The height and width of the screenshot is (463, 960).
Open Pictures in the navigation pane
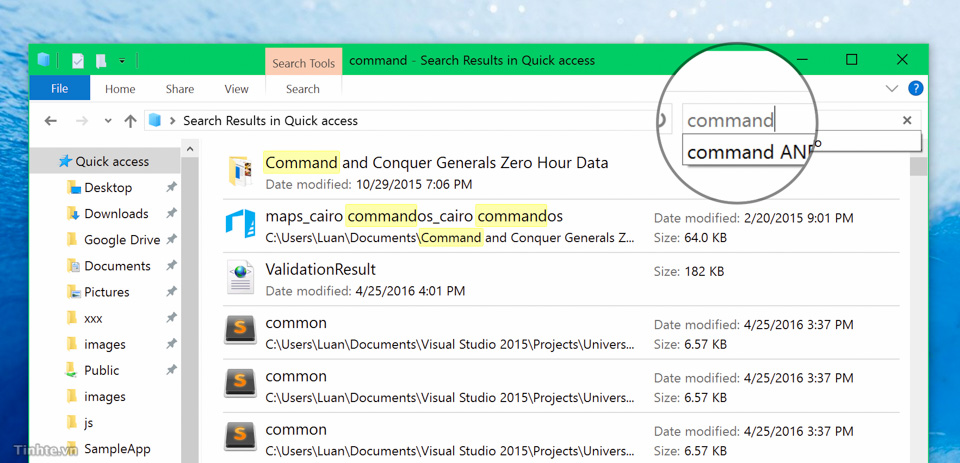pos(107,292)
